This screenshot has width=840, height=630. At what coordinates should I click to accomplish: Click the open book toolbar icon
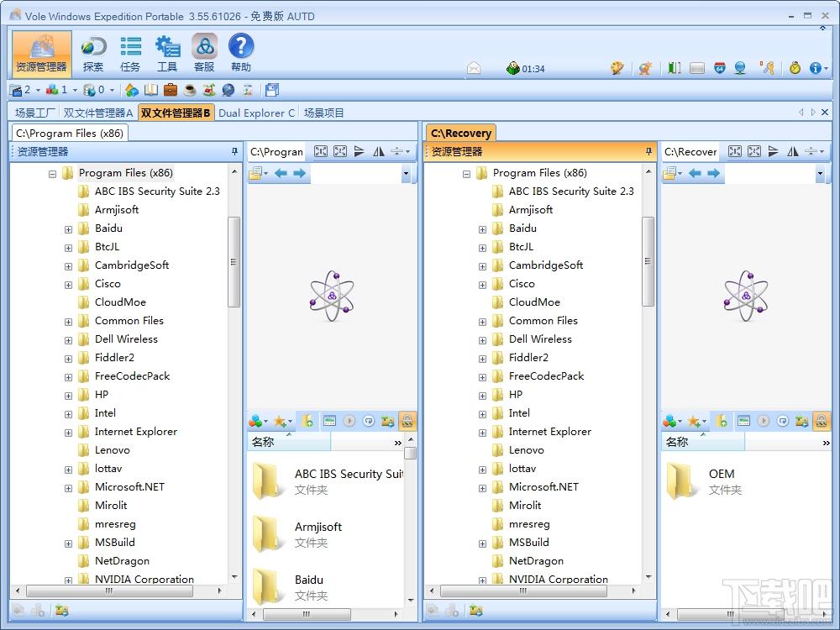click(x=151, y=90)
